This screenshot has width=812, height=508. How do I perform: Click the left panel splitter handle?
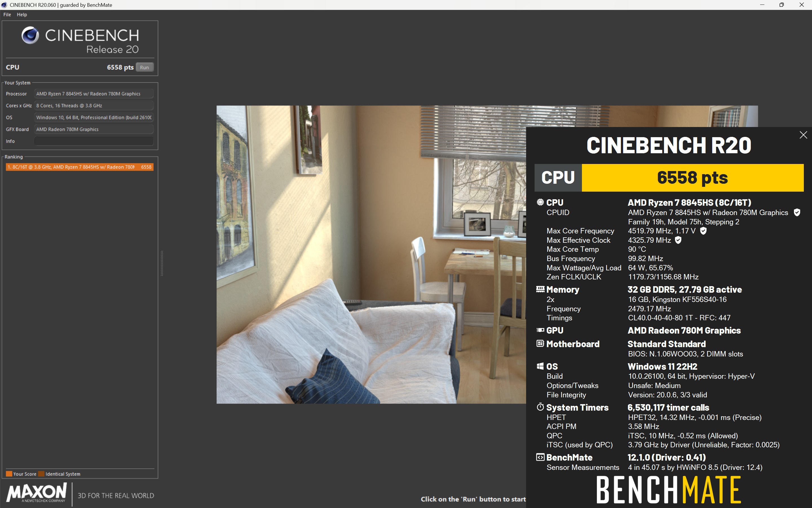tap(162, 263)
